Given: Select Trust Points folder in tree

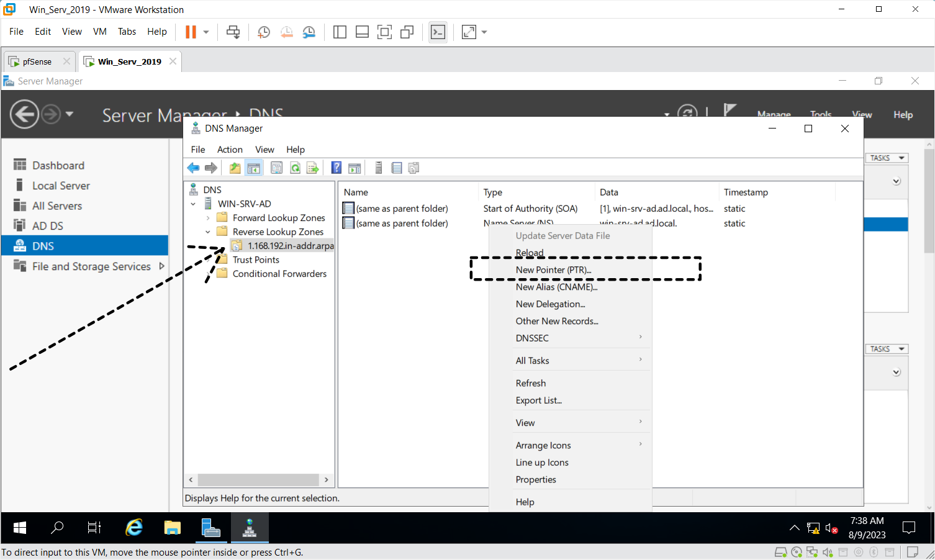Looking at the screenshot, I should pyautogui.click(x=256, y=260).
